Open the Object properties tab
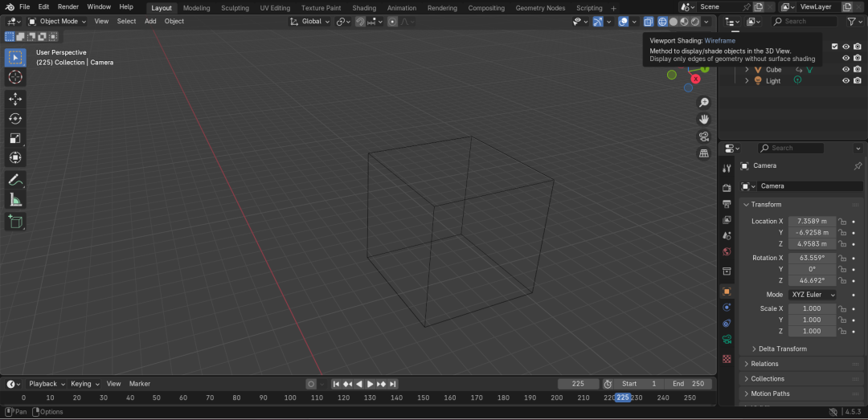The image size is (868, 420). [x=727, y=291]
